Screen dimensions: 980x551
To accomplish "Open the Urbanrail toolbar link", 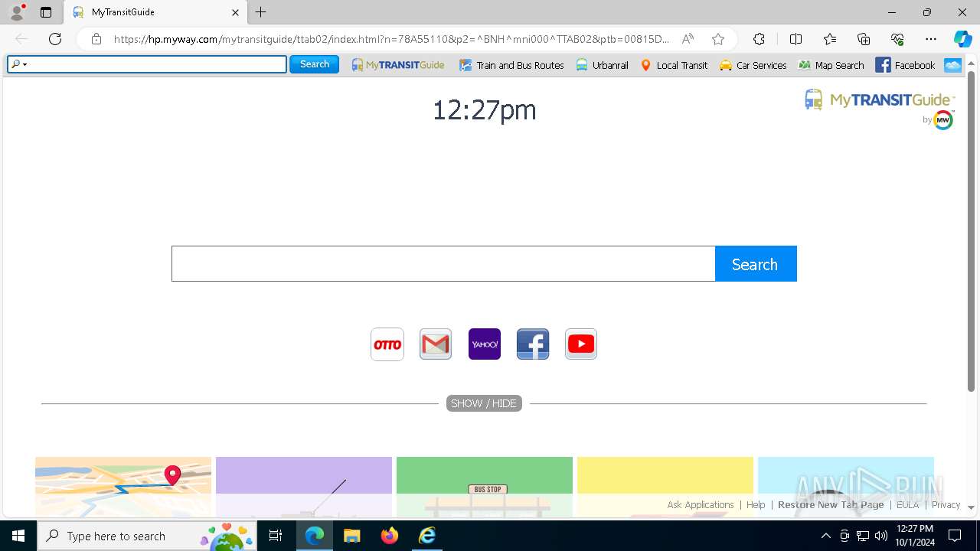I will (602, 65).
